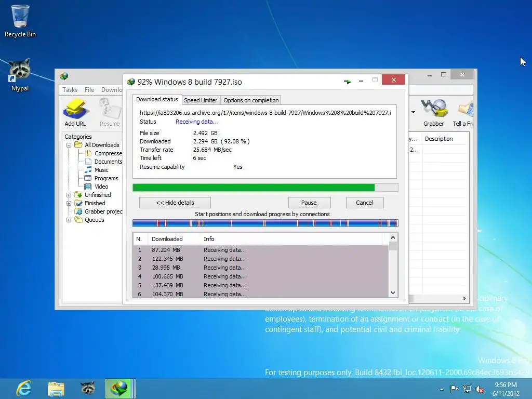Click connection row 6 with 104.370 MB
Screen dimensions: 532x399
click(x=261, y=294)
